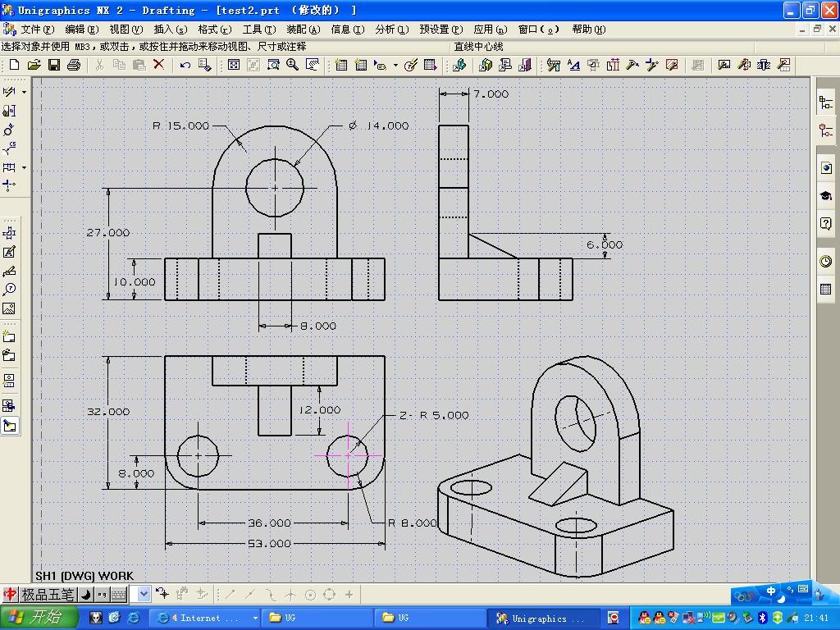Click the system clock showing 21:41

pyautogui.click(x=816, y=618)
